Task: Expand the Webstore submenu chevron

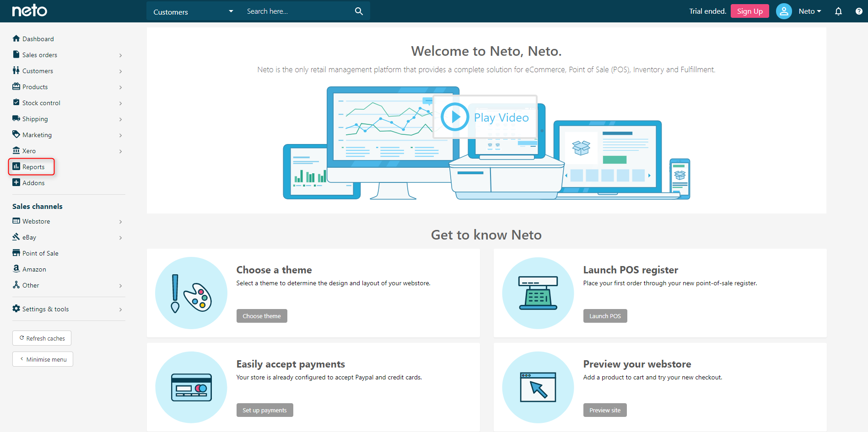Action: [121, 222]
